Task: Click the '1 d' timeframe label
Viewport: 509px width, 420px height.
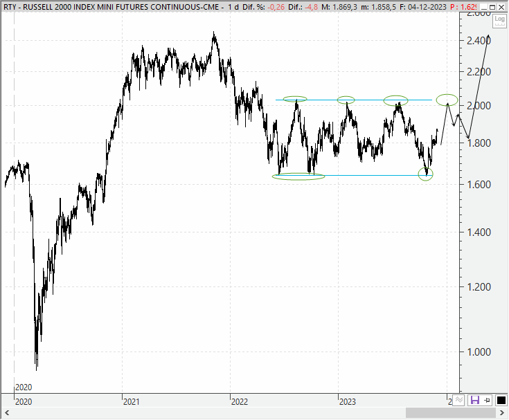Action: 233,7
